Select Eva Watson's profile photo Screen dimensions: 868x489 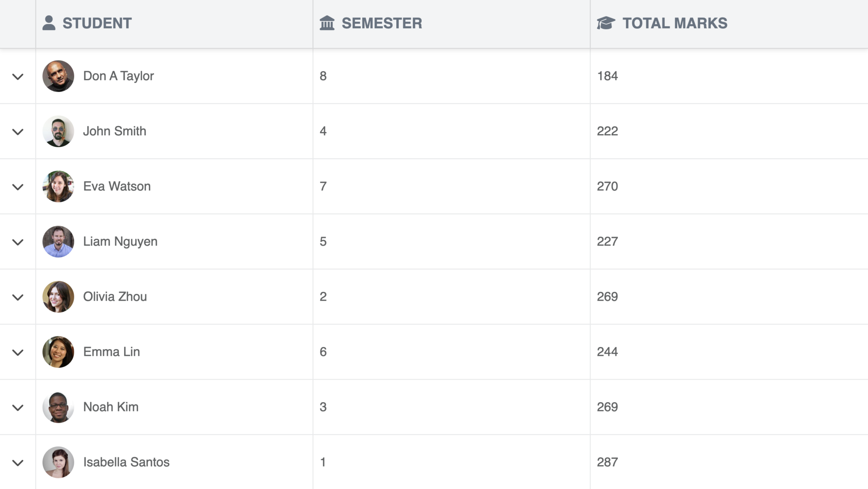point(58,186)
